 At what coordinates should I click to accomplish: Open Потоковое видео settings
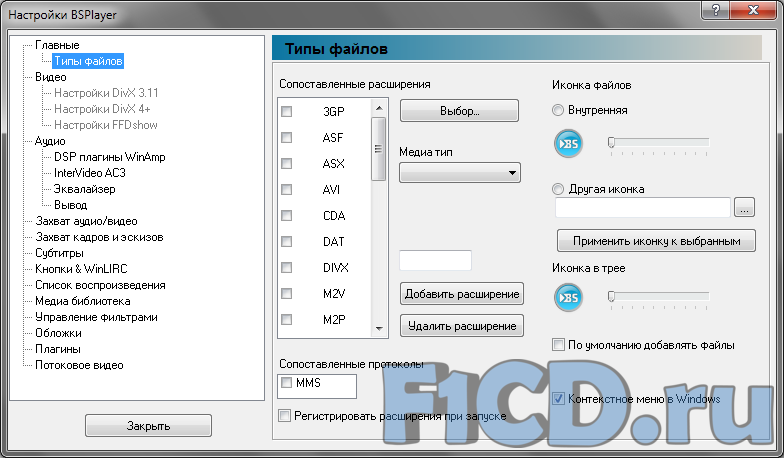tap(79, 365)
